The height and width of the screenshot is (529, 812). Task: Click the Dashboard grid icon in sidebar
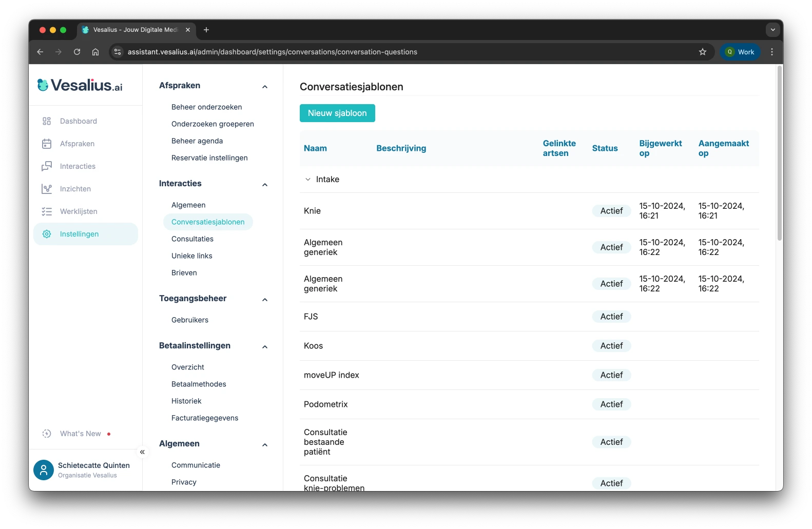coord(47,121)
